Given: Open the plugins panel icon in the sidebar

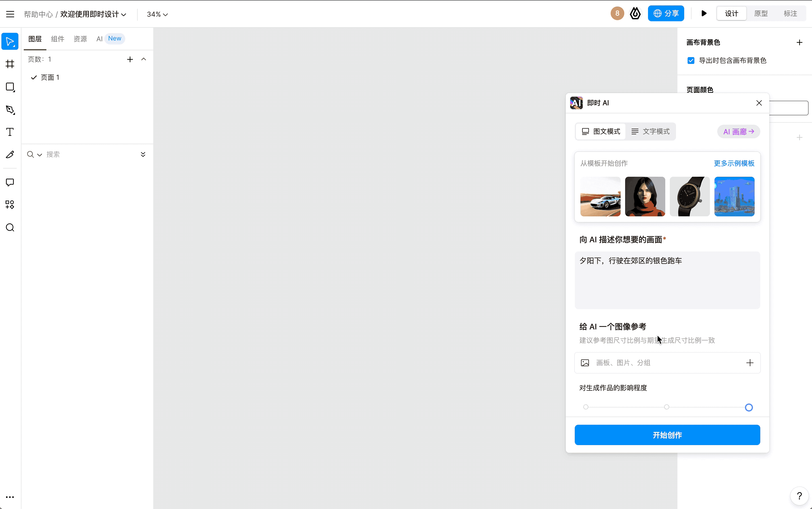Looking at the screenshot, I should (x=10, y=205).
